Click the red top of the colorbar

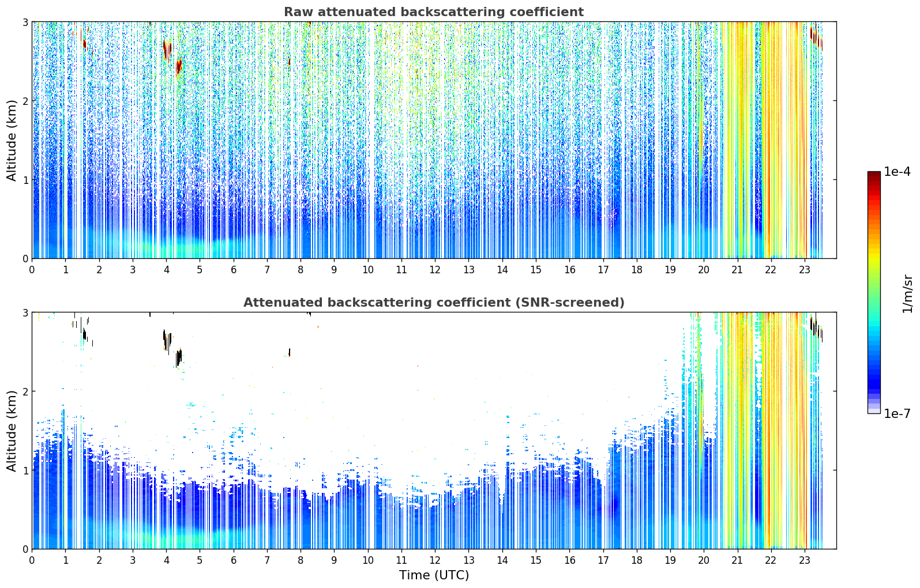pyautogui.click(x=874, y=179)
